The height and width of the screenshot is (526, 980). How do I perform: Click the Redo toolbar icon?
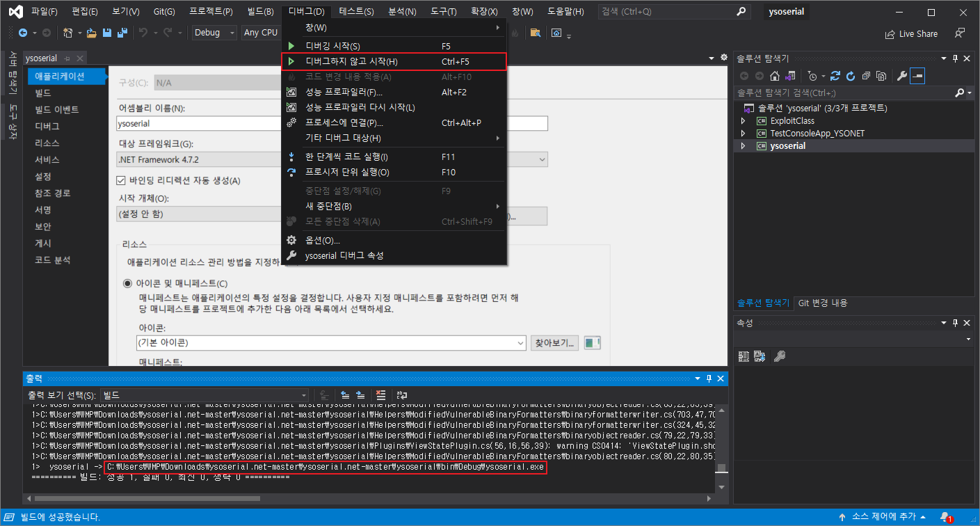[x=168, y=33]
